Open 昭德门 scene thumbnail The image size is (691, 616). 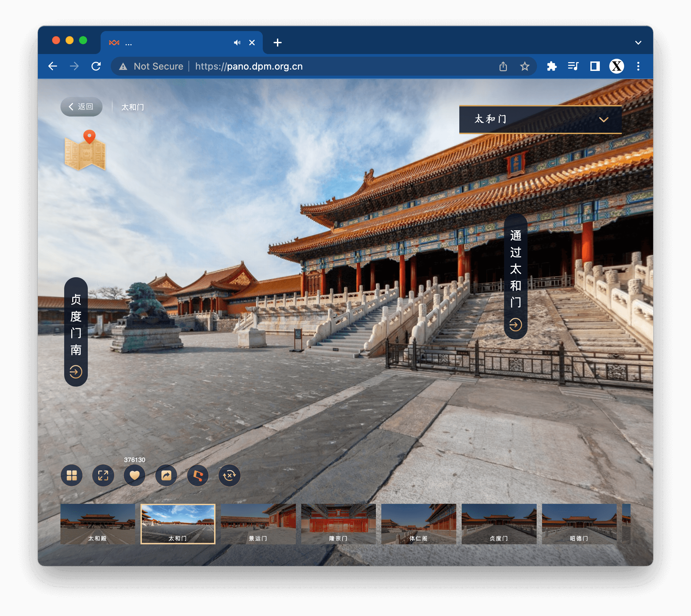pyautogui.click(x=579, y=524)
